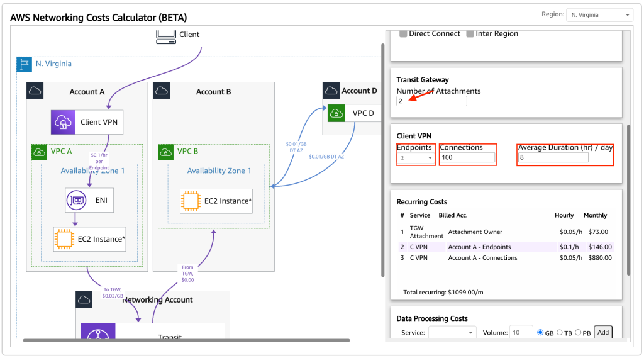
Task: Select the PB volume unit radio button
Action: point(578,332)
